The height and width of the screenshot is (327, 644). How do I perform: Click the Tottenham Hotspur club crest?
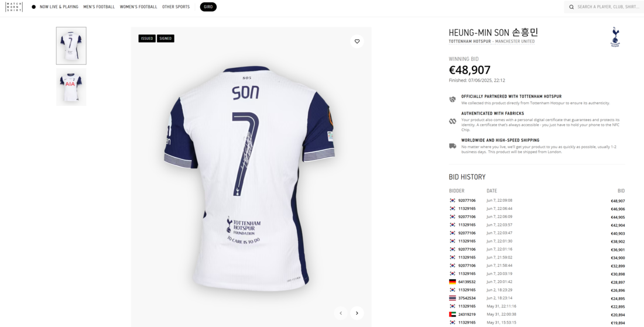coord(615,37)
